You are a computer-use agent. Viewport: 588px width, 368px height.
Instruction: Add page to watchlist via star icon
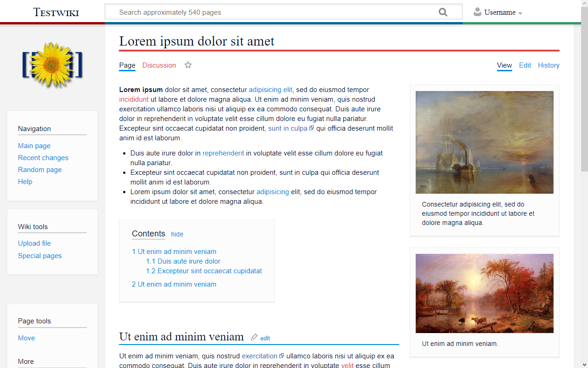click(x=188, y=65)
